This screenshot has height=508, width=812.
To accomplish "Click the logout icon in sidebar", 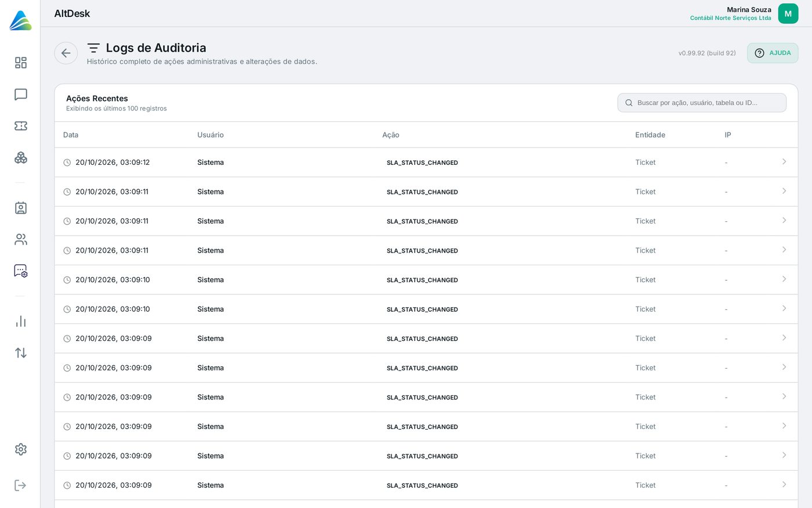I will (x=21, y=485).
